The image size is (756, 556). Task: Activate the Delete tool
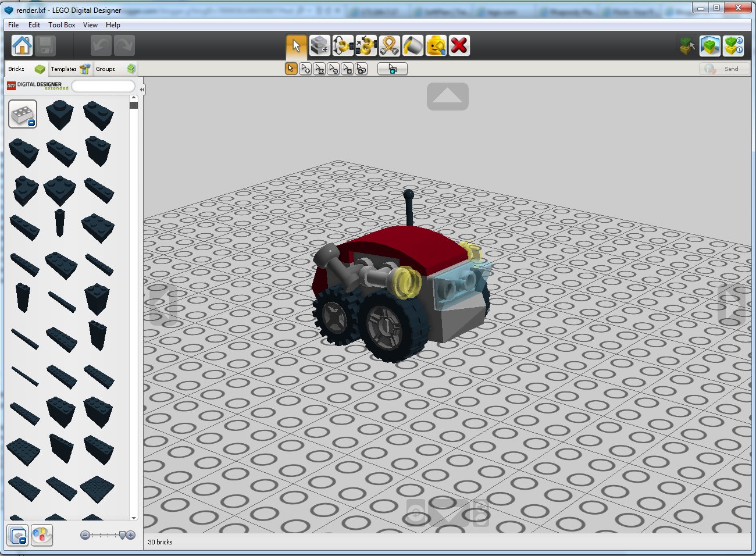click(x=459, y=45)
